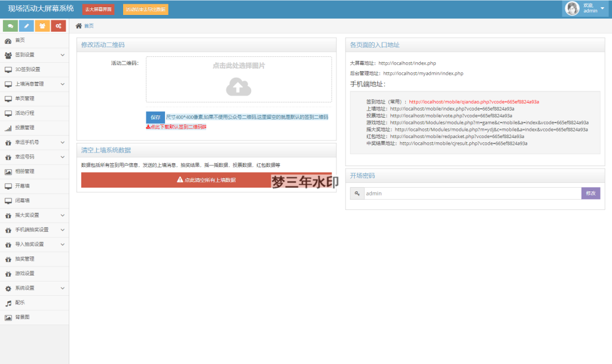This screenshot has height=364, width=612.
Task: Click the 点此下载默认签到二维码 download link
Action: point(176,127)
